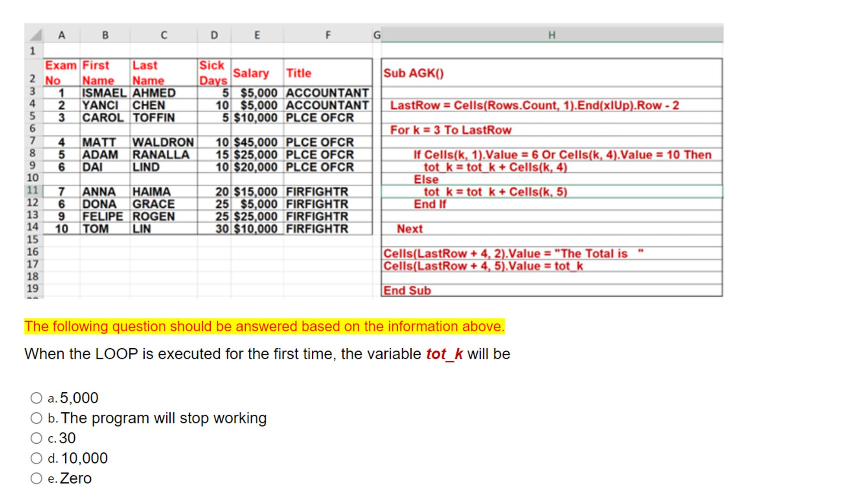Click row 11 header number
Screen dimensions: 868x496
33,191
